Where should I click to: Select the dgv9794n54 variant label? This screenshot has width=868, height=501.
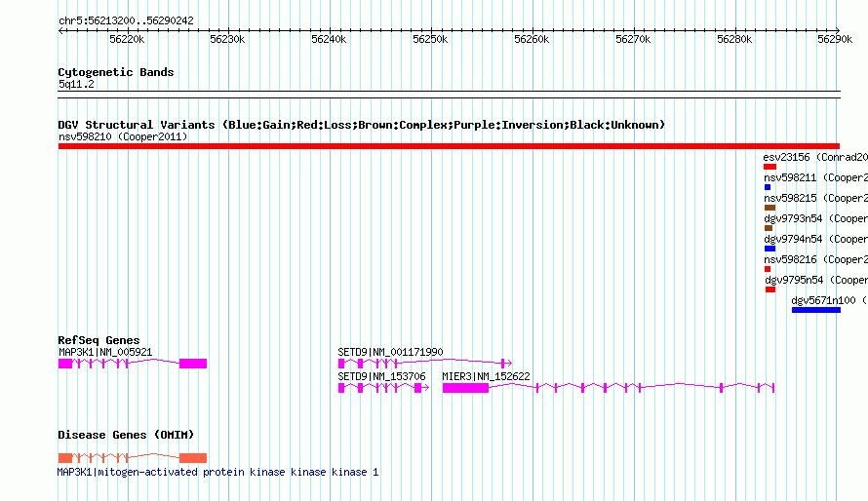(815, 239)
